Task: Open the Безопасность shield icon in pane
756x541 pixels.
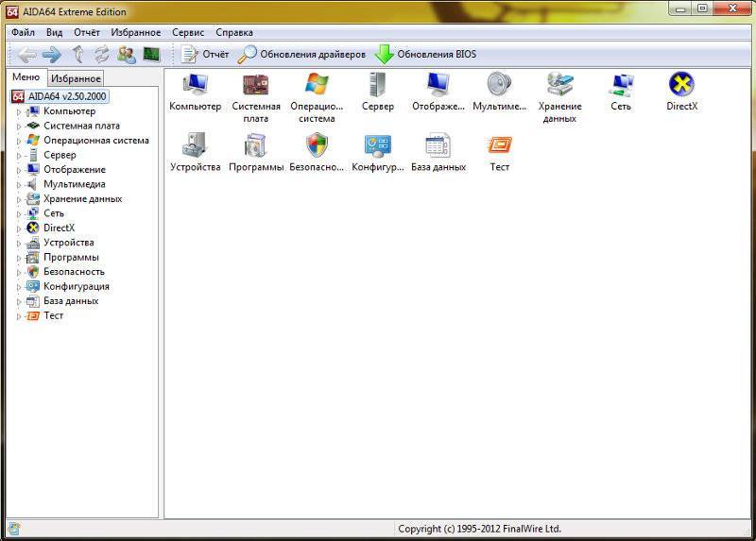Action: point(317,145)
